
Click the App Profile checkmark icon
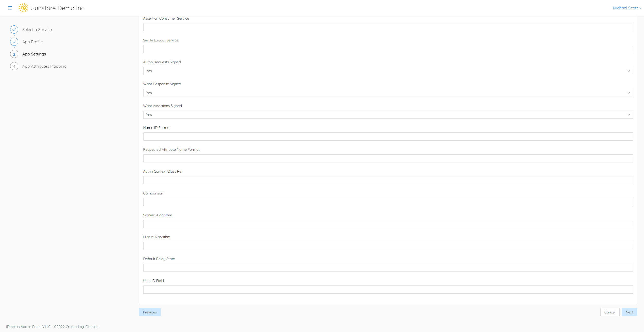pos(14,42)
